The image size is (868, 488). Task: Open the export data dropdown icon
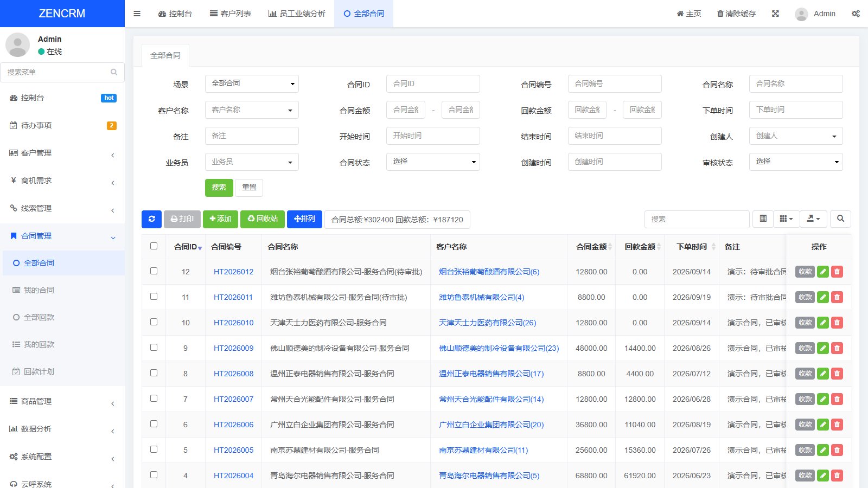(x=813, y=219)
